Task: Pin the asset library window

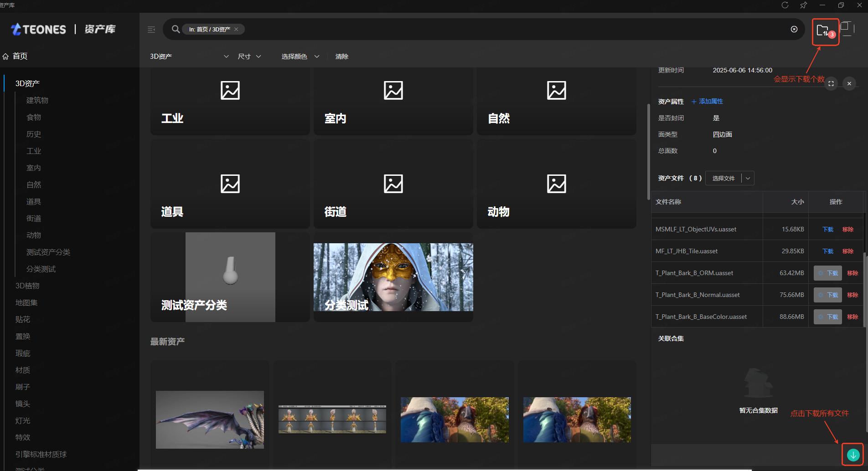Action: (x=803, y=5)
